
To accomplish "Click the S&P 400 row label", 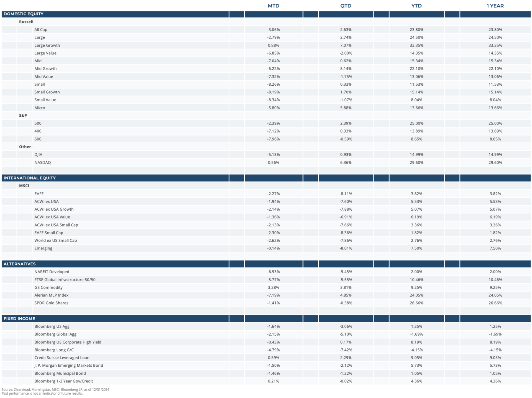I will (x=38, y=131).
